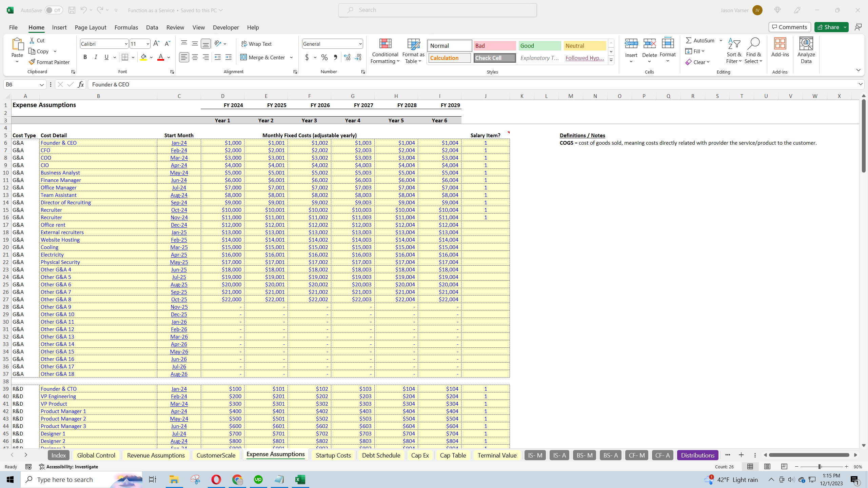Viewport: 868px width, 488px height.
Task: Click the Increase Decimal icon
Action: (347, 57)
